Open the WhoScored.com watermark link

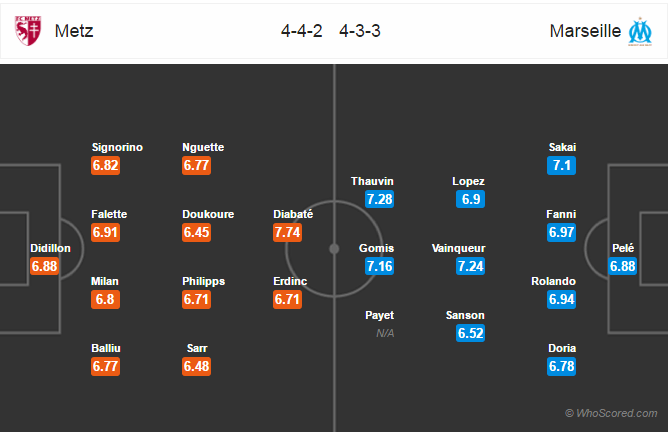click(611, 413)
